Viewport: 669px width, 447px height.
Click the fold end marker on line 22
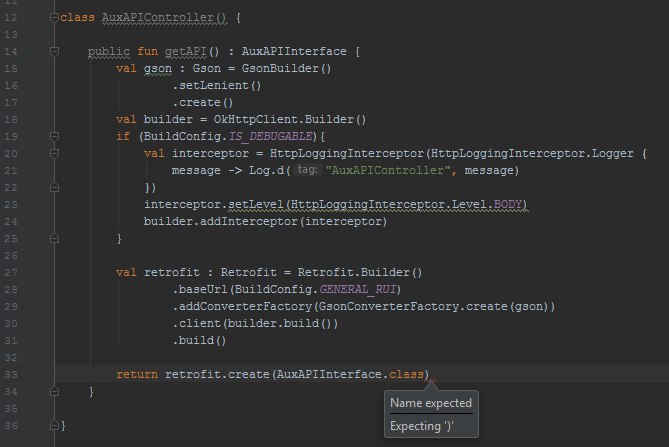[54, 187]
